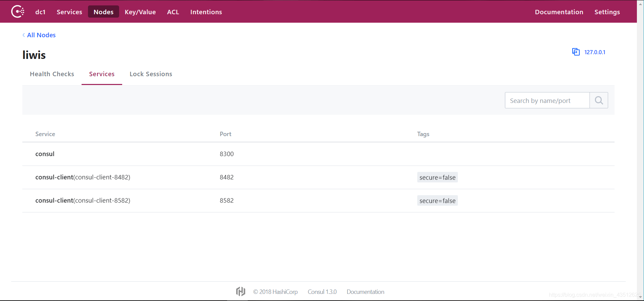Image resolution: width=644 pixels, height=301 pixels.
Task: Click the 2018 HashiCorp footer link
Action: pos(275,292)
